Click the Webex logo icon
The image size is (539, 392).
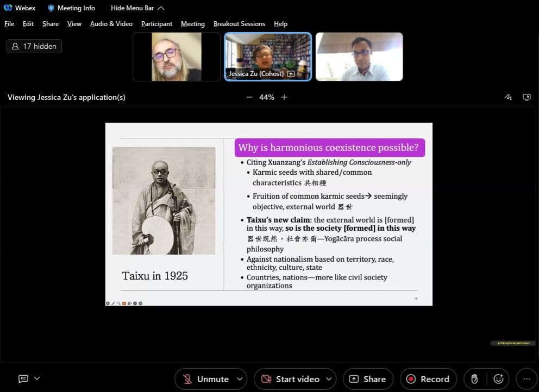pos(8,8)
